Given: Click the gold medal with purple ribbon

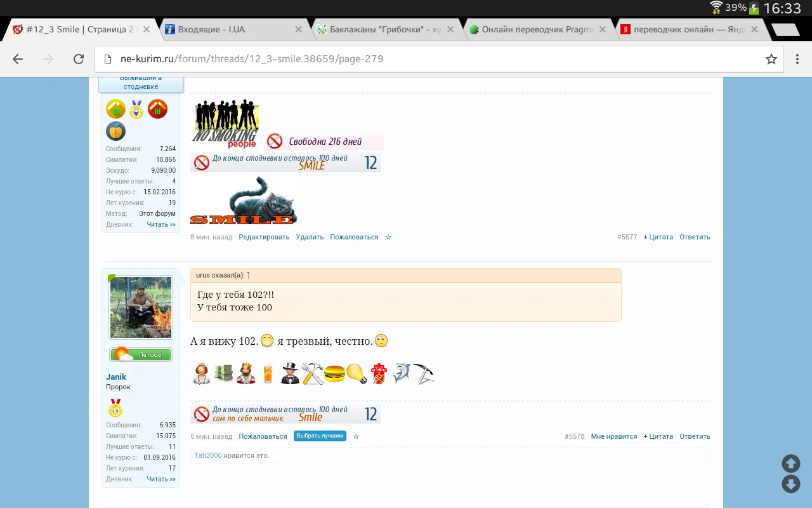Looking at the screenshot, I should (x=136, y=109).
